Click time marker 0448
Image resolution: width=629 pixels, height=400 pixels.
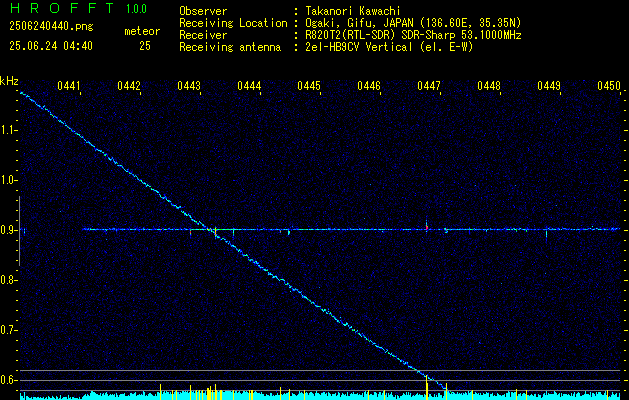pos(489,85)
